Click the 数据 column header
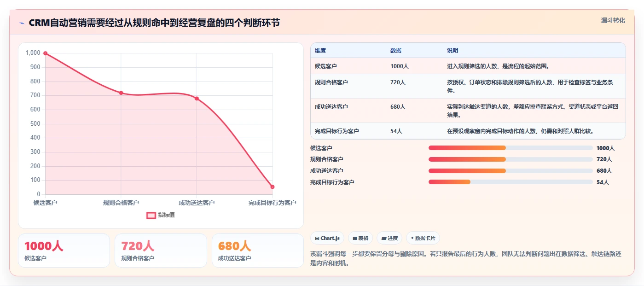 396,51
